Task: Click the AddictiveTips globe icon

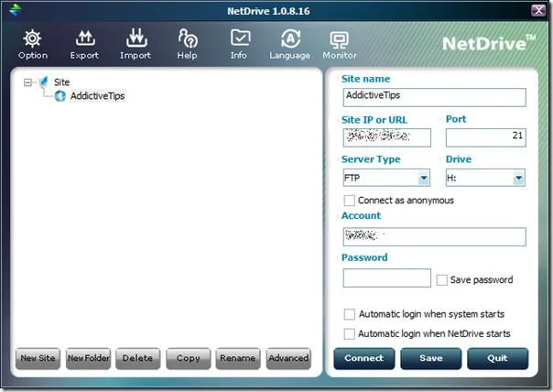Action: point(60,96)
